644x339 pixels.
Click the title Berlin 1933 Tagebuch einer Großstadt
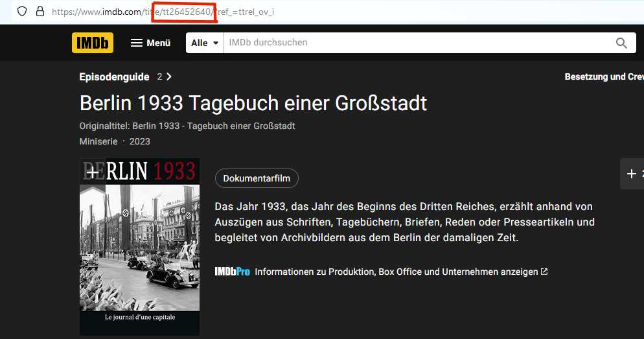pos(253,103)
